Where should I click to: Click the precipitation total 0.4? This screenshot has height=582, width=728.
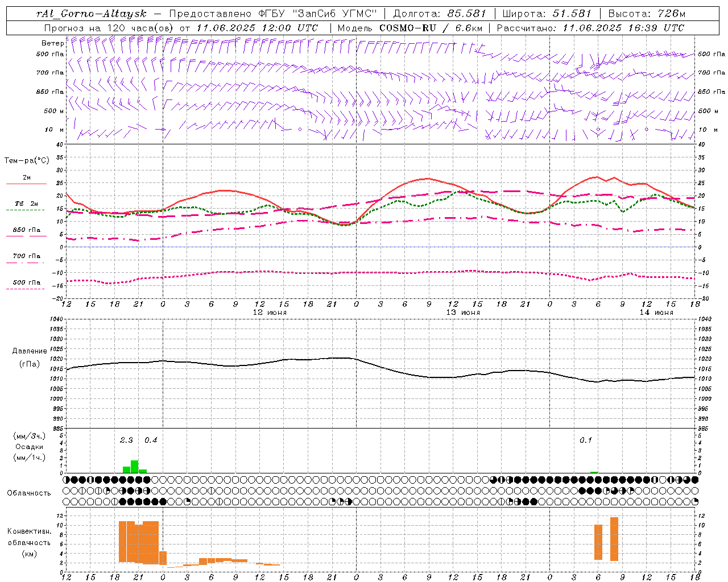[x=151, y=440]
